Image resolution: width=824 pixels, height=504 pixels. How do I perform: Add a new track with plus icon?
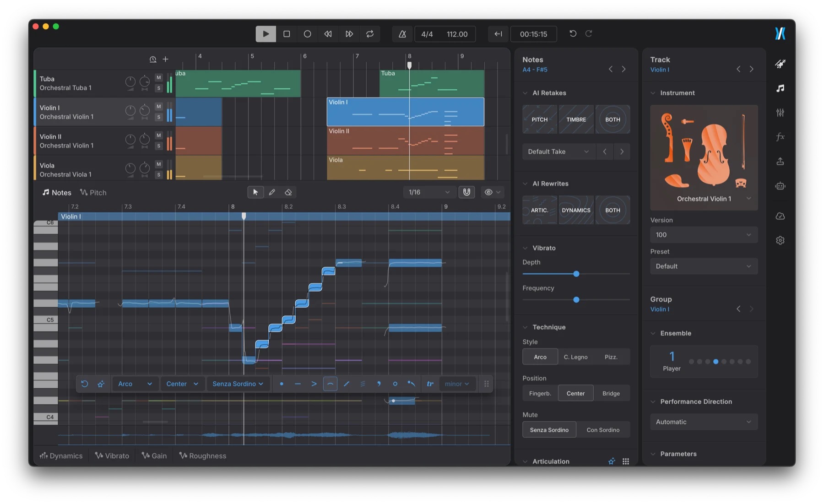pos(166,59)
